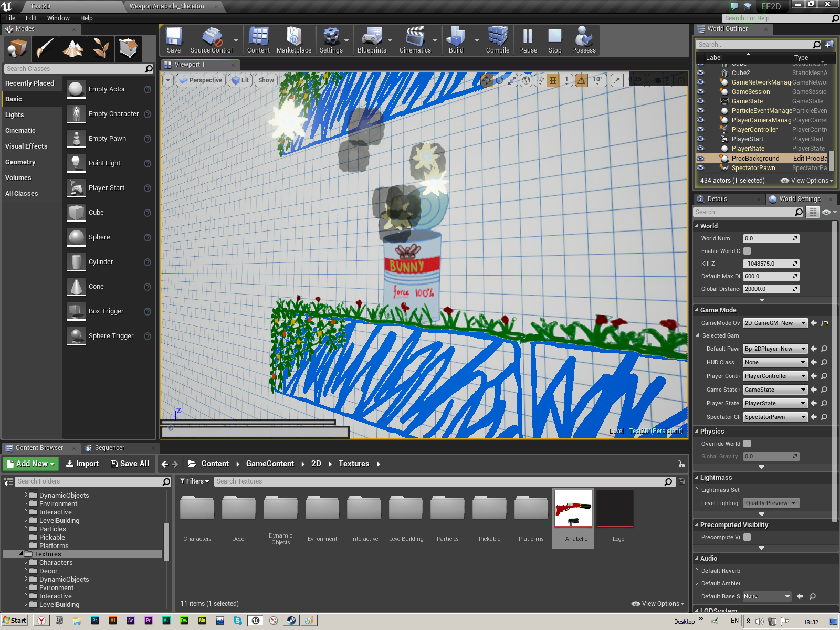The width and height of the screenshot is (840, 630).
Task: Find HUD Class in Content Browser
Action: (824, 362)
